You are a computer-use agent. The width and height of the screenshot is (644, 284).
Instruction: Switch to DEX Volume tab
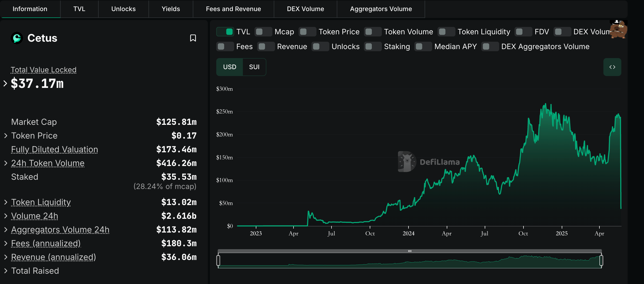click(305, 9)
